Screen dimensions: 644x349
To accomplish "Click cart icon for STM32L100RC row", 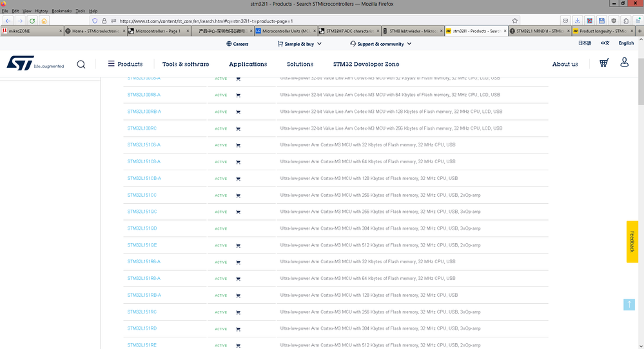I will (x=239, y=128).
